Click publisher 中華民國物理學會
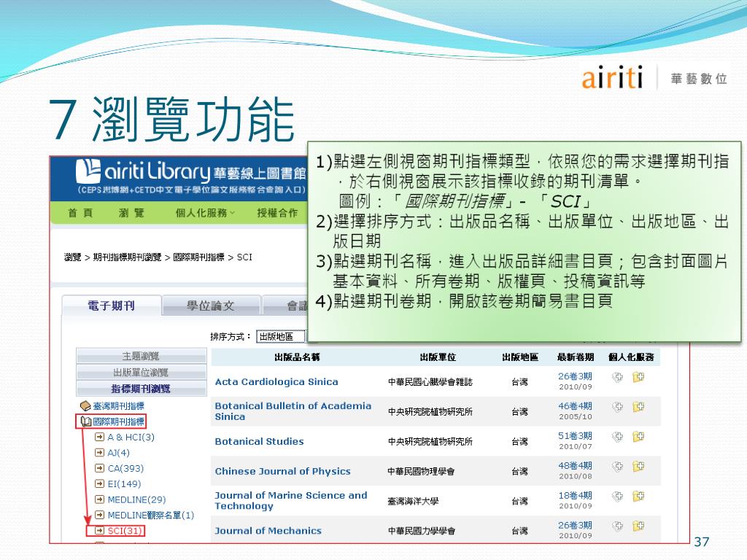This screenshot has width=747, height=560. 421,472
